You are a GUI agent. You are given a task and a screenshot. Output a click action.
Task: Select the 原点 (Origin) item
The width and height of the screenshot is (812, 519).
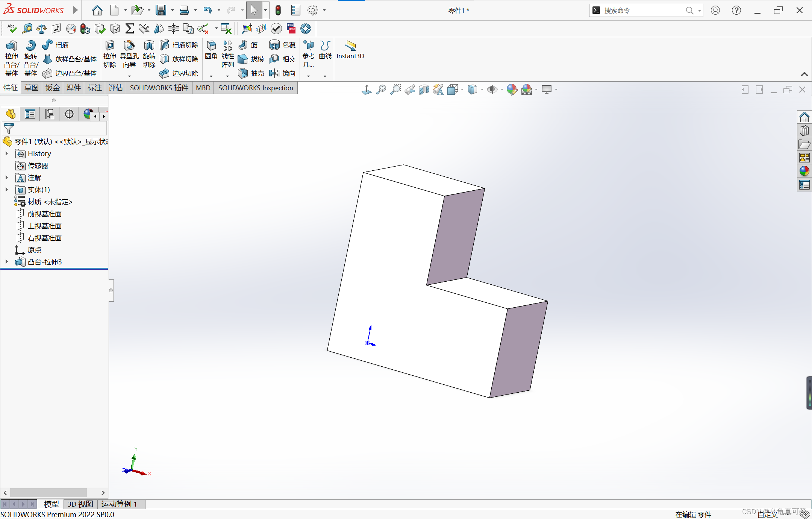point(29,250)
